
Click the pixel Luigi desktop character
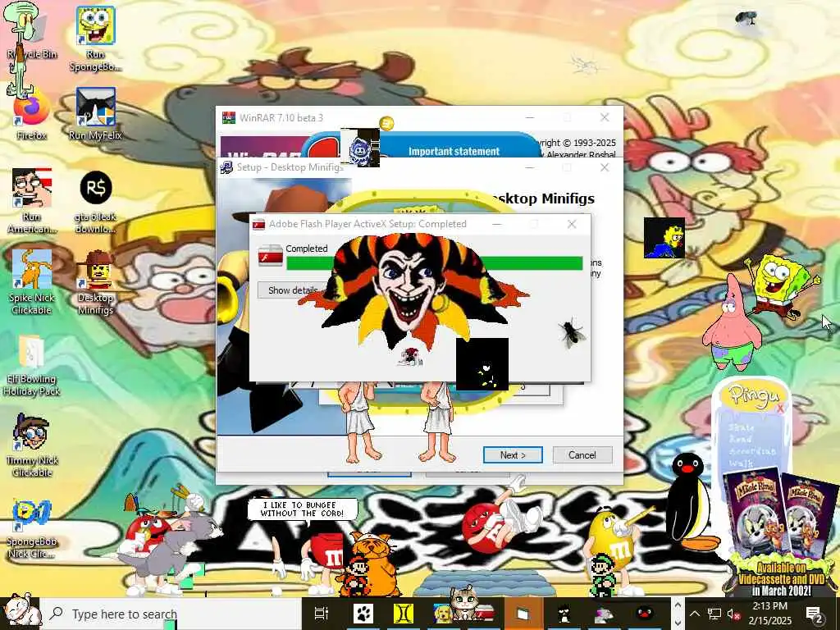(x=603, y=574)
